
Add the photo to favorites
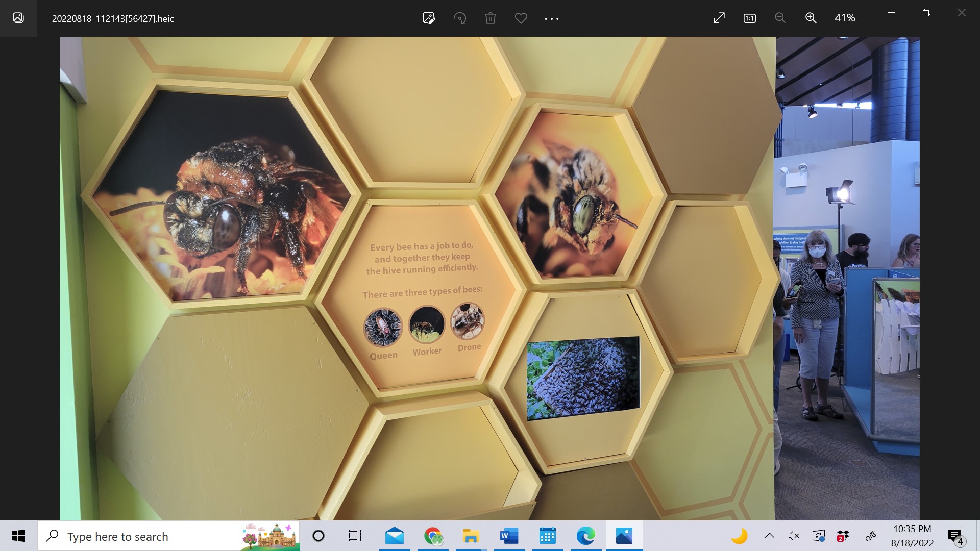[x=521, y=18]
